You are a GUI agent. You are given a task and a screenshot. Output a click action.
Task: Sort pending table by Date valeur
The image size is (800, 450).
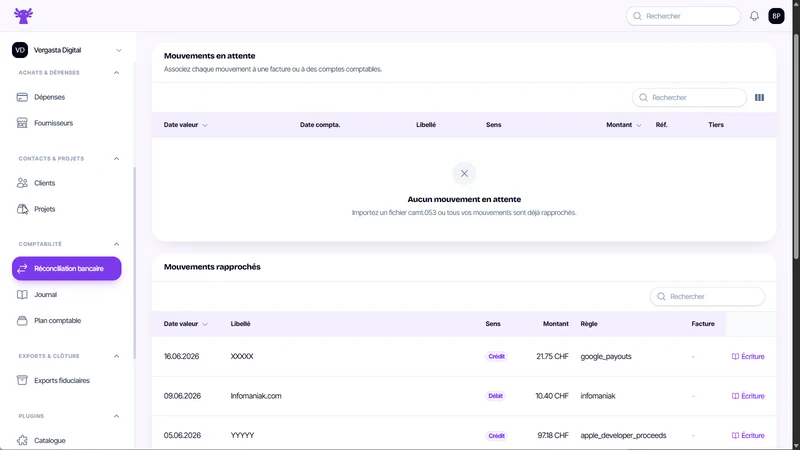[185, 124]
